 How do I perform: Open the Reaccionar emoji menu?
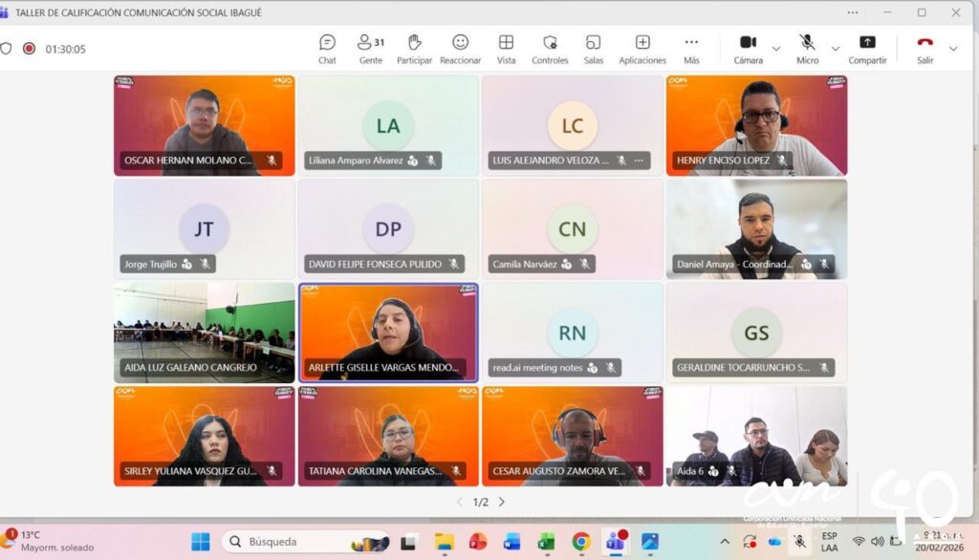click(460, 49)
